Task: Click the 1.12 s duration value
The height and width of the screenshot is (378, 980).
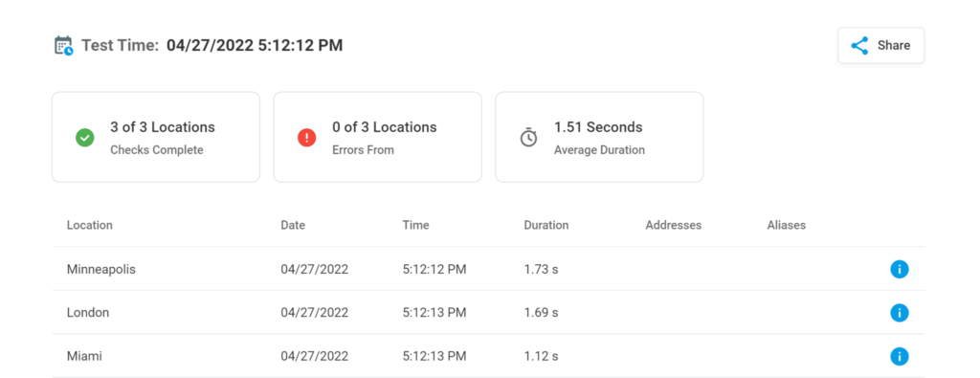Action: (542, 356)
